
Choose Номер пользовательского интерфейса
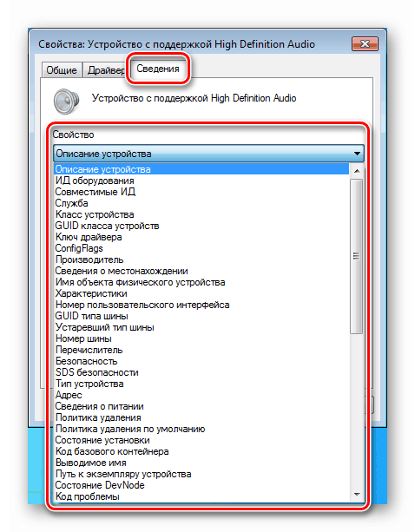[x=201, y=305]
